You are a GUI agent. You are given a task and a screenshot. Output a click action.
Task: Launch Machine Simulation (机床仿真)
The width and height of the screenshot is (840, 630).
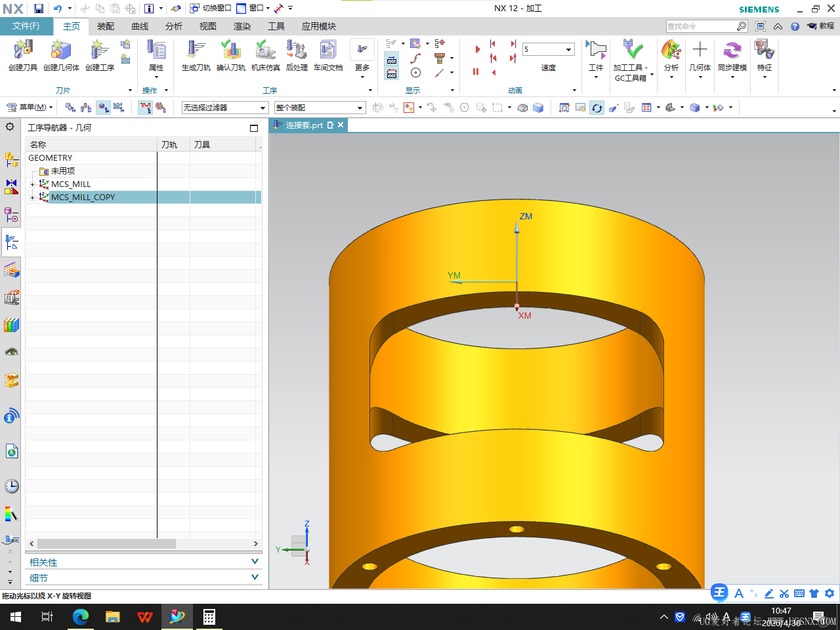[x=266, y=55]
